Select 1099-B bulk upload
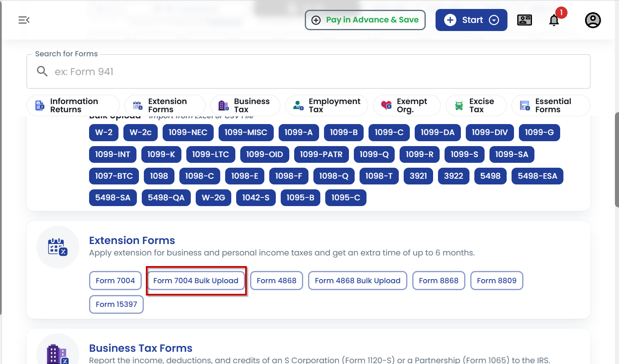619x364 pixels. [x=344, y=132]
